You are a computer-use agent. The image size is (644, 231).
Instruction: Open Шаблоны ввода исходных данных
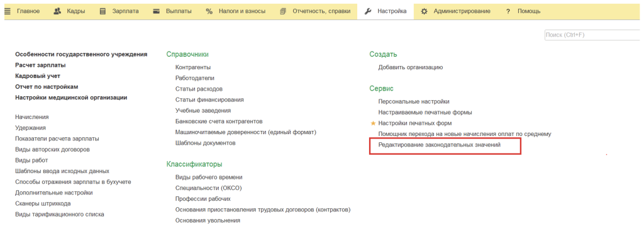[x=62, y=171]
